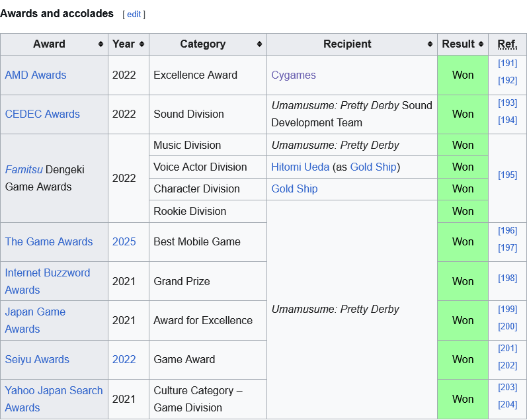This screenshot has height=420, width=527.
Task: Click the Recipient column header
Action: pyautogui.click(x=352, y=44)
